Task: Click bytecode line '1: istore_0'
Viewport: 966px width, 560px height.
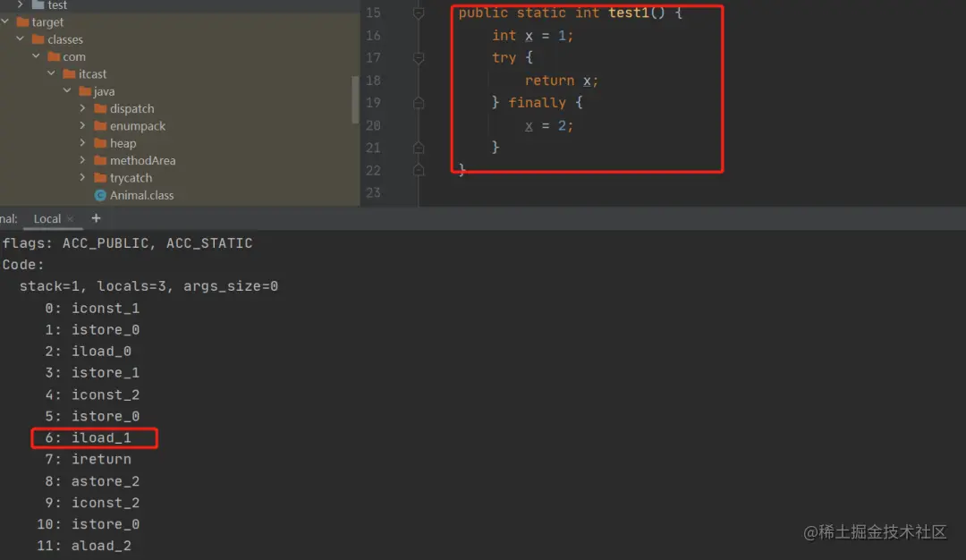Action: click(92, 329)
